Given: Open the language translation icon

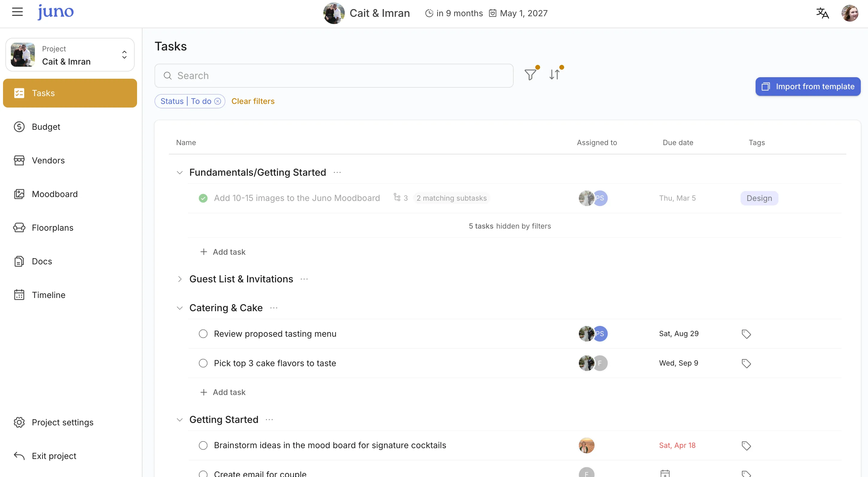Looking at the screenshot, I should pos(822,13).
